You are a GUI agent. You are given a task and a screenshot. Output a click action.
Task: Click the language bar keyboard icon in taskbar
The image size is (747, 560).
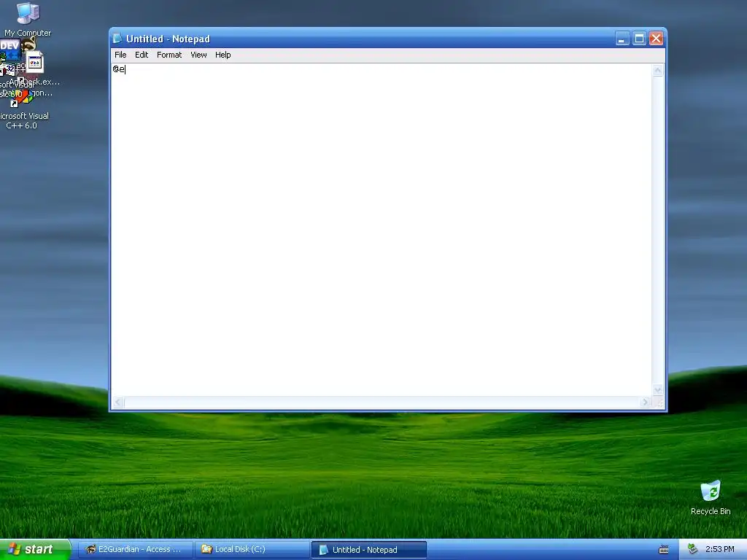[x=663, y=550]
